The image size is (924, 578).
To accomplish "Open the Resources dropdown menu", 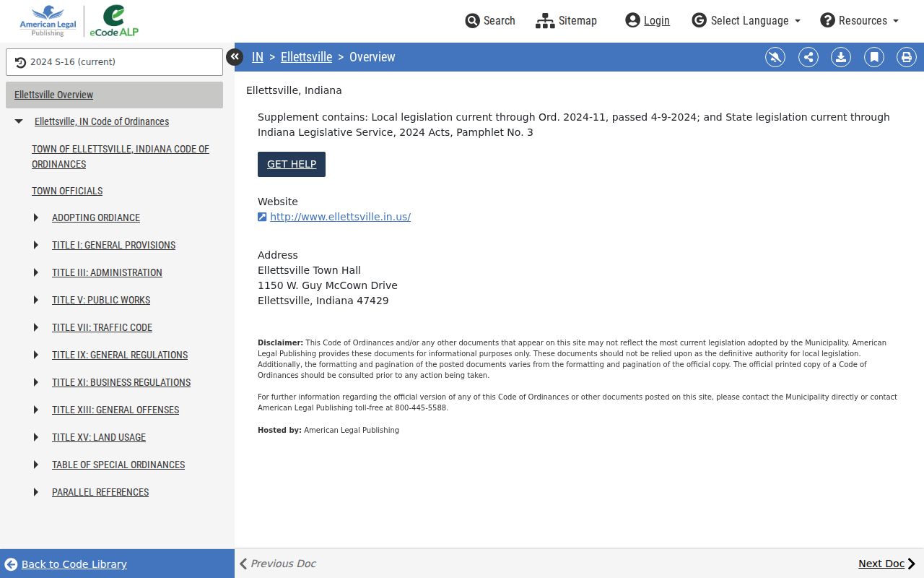I will tap(860, 20).
